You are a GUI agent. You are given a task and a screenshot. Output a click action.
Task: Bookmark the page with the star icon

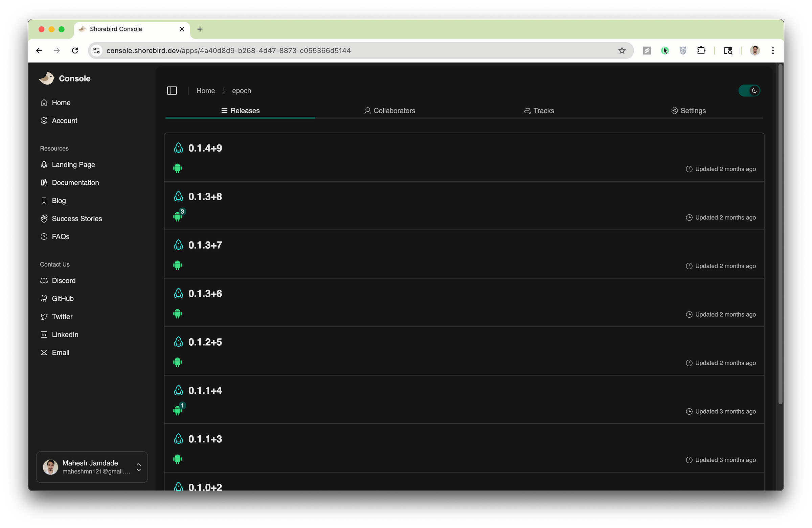[x=622, y=50]
